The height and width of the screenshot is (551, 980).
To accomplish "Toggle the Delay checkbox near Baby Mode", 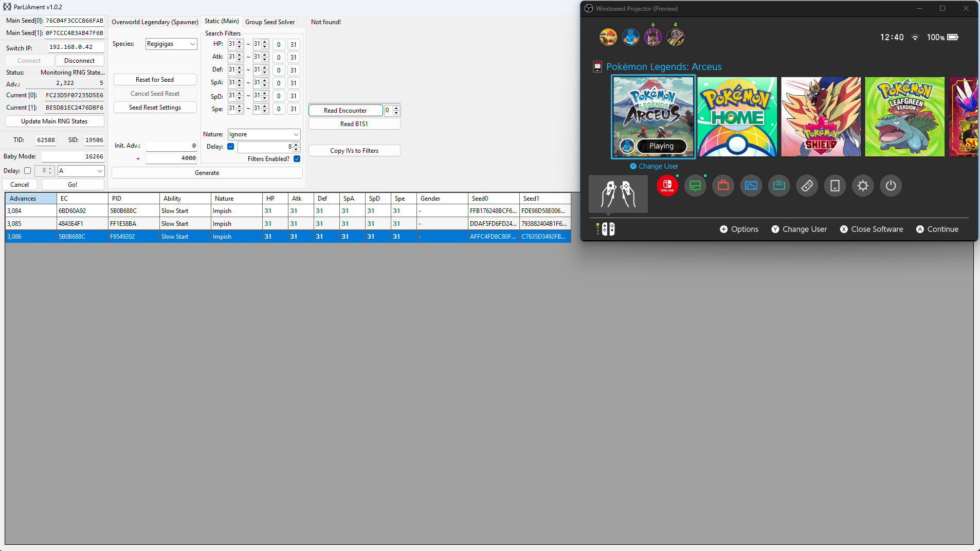I will click(27, 171).
